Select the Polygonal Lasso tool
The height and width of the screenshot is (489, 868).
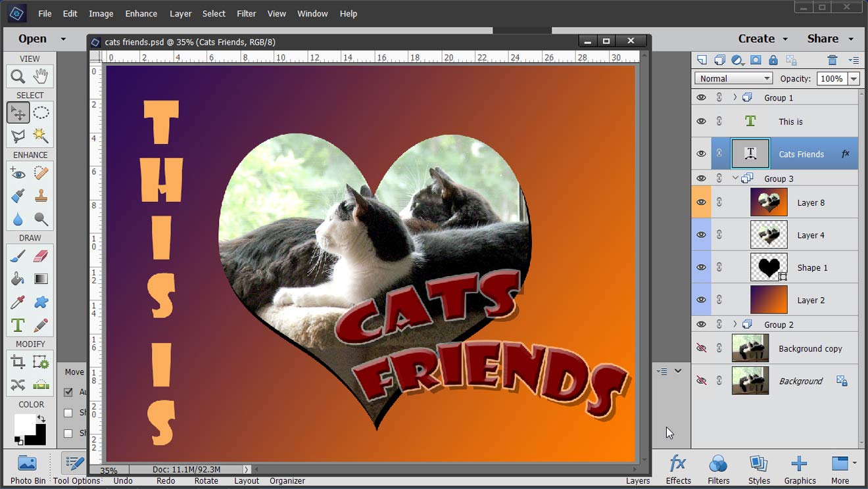(x=18, y=136)
